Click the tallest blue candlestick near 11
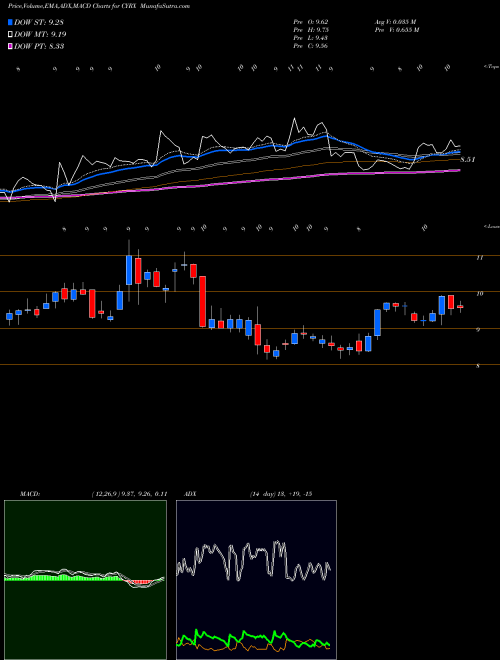 [129, 270]
